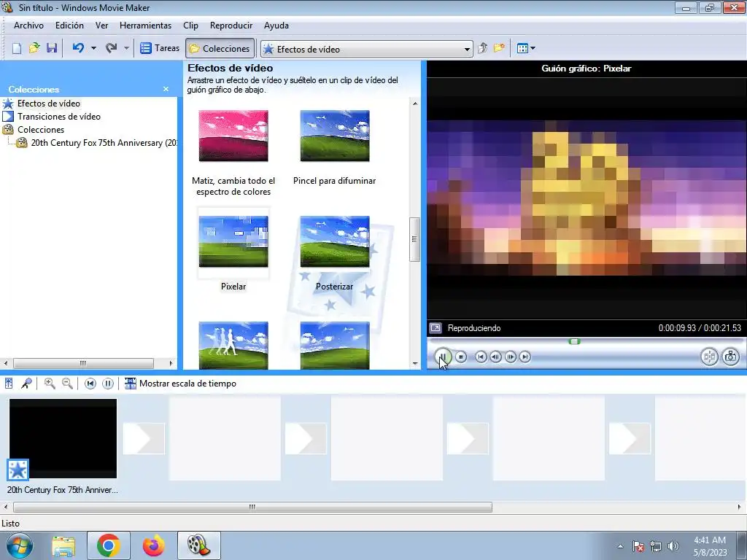747x560 pixels.
Task: Open the Windows Start button
Action: click(19, 545)
